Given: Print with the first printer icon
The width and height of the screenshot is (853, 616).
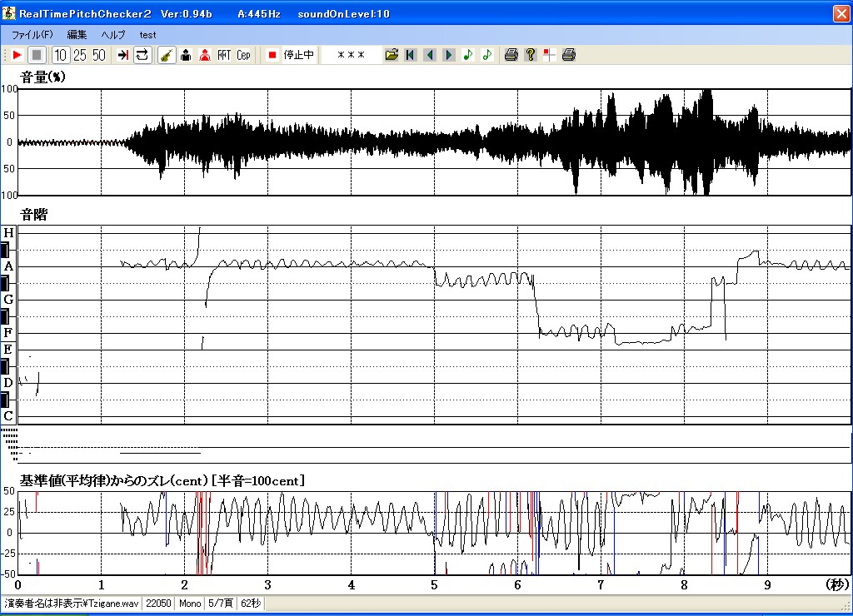Looking at the screenshot, I should pyautogui.click(x=511, y=55).
